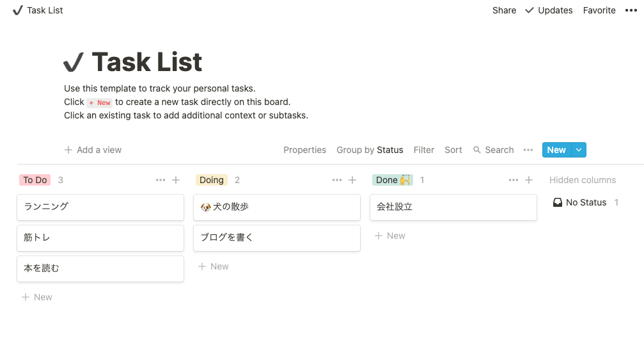Click the blue New button
The height and width of the screenshot is (340, 644).
pos(556,150)
